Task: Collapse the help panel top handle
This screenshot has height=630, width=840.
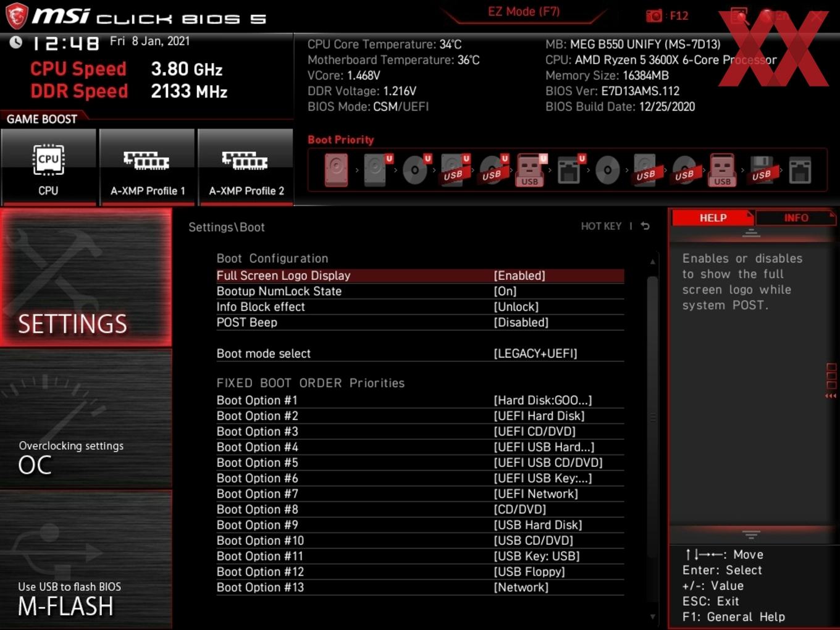Action: coord(751,233)
